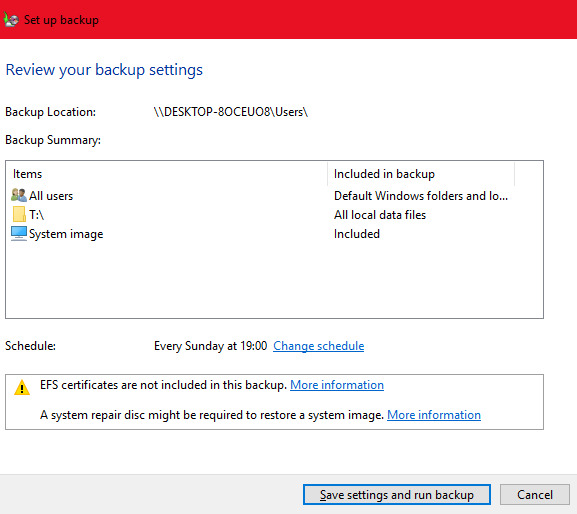Click the 'Included' cell for System image
This screenshot has height=514, width=577.
357,234
